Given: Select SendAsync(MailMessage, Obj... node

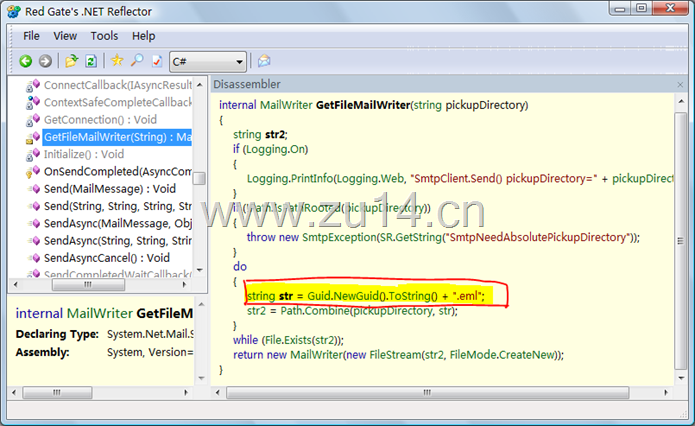Looking at the screenshot, I should tap(117, 223).
